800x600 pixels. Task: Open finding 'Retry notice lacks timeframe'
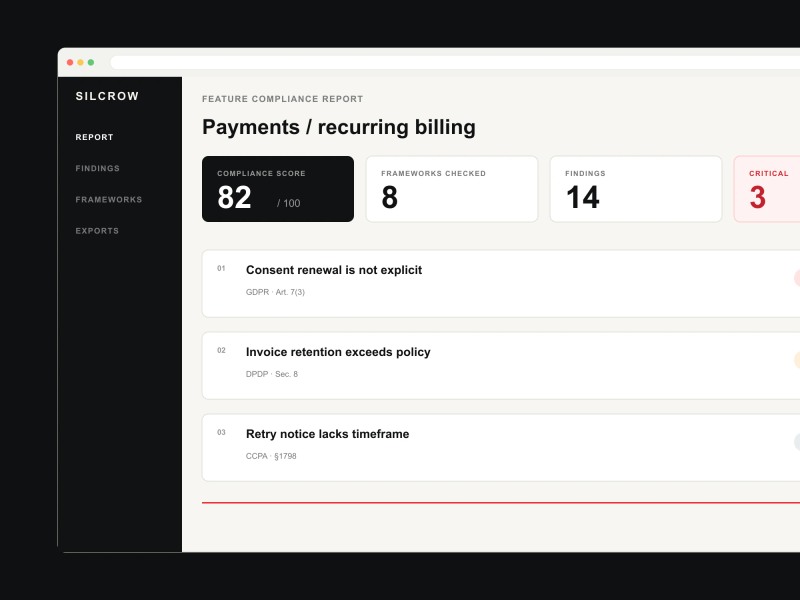pyautogui.click(x=501, y=447)
